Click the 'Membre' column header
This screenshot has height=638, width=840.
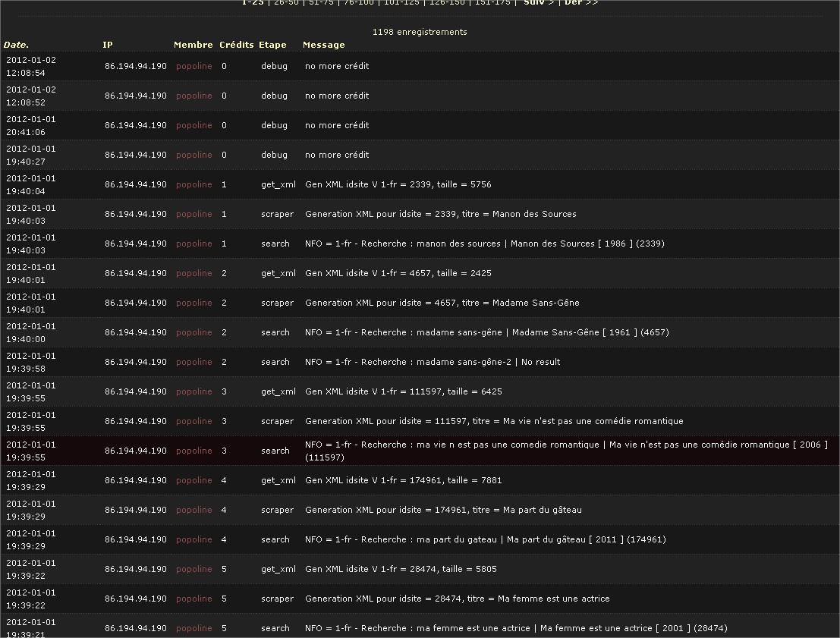pos(193,45)
